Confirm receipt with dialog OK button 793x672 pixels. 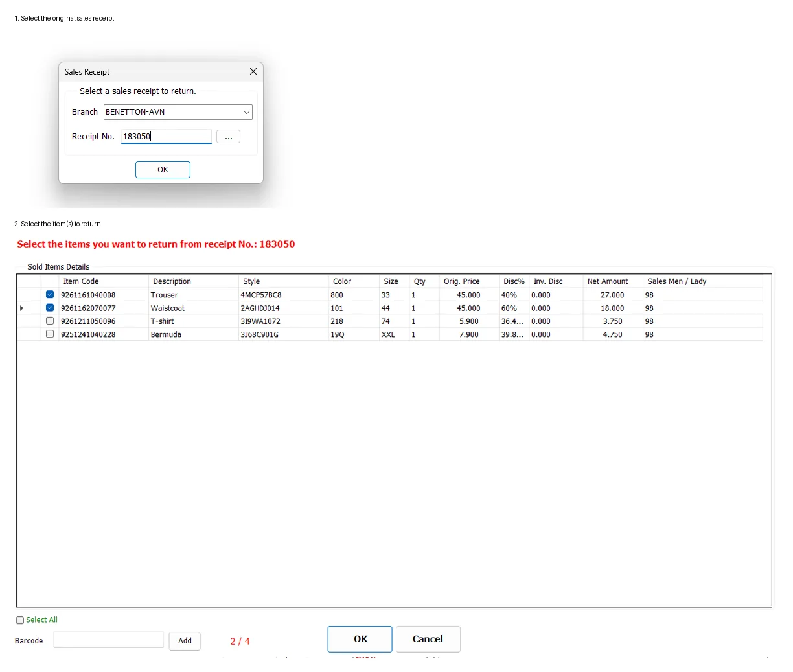tap(163, 170)
